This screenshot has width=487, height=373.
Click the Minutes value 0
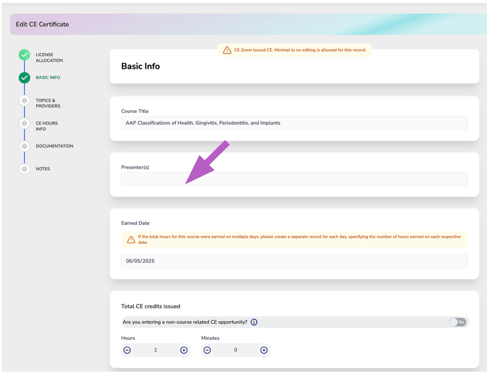tap(235, 350)
